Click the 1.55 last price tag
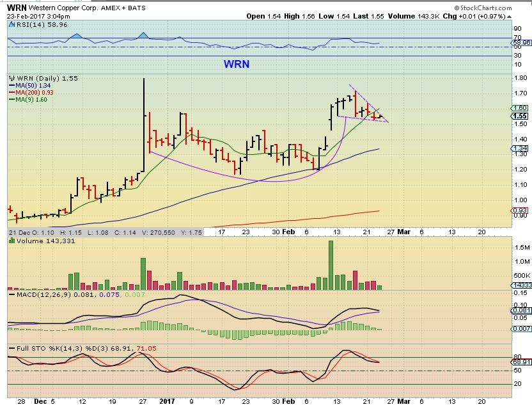 point(520,116)
